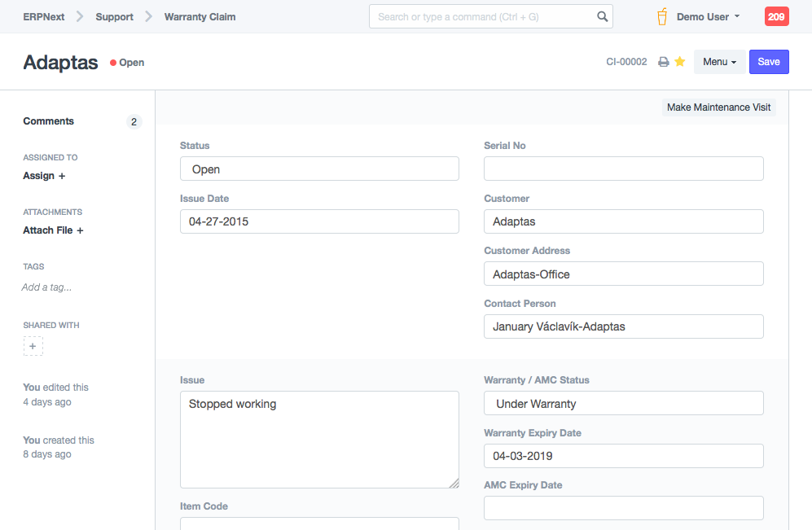Screen dimensions: 812x530
Task: Open the Status dropdown
Action: tap(319, 169)
